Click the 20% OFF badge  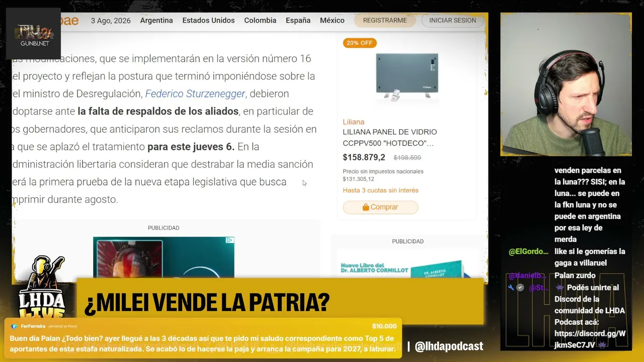coord(359,43)
